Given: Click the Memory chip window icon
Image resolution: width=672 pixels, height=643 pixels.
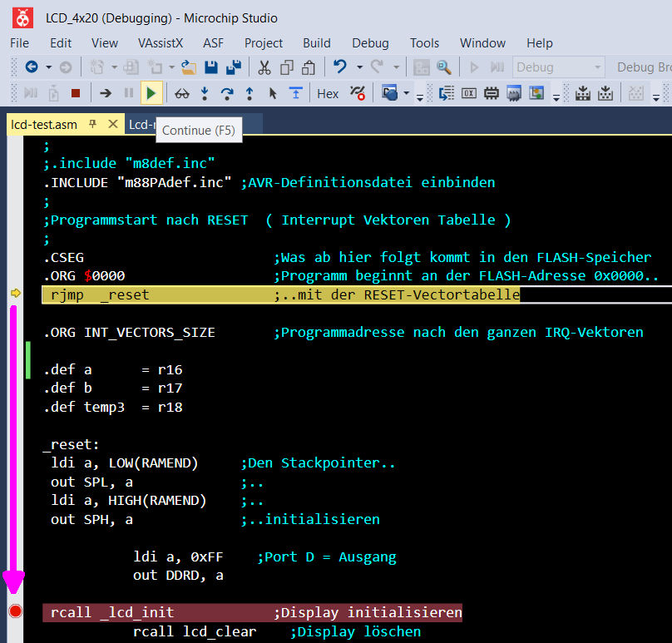Looking at the screenshot, I should pos(492,93).
